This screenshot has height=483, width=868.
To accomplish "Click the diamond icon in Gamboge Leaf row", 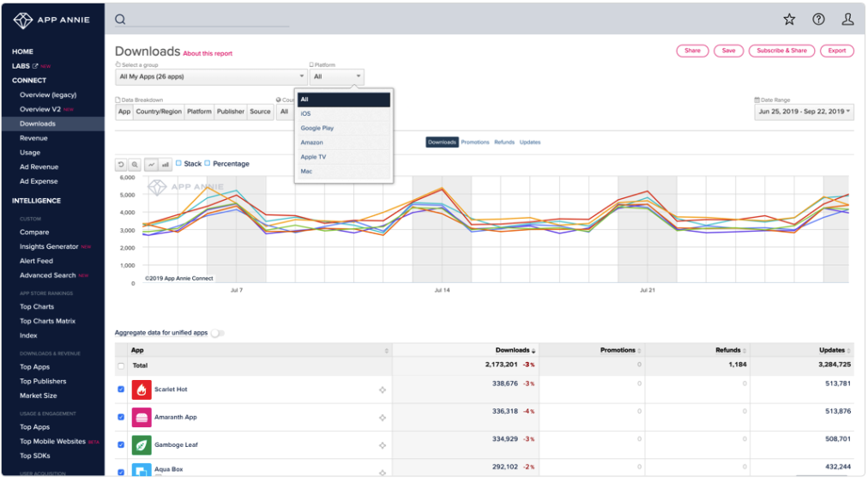I will 383,445.
